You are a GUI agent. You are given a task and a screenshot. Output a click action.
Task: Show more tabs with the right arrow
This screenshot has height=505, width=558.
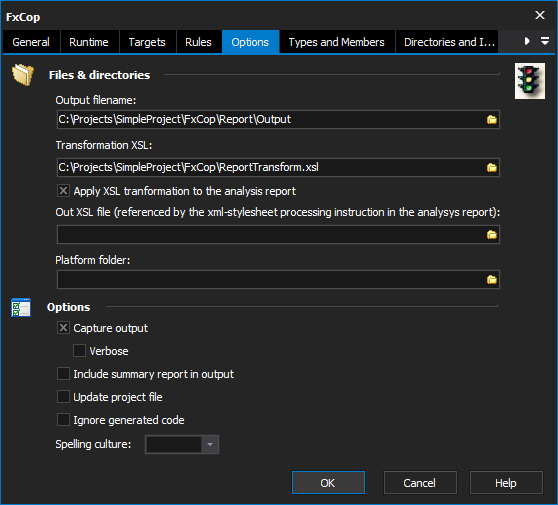(527, 41)
